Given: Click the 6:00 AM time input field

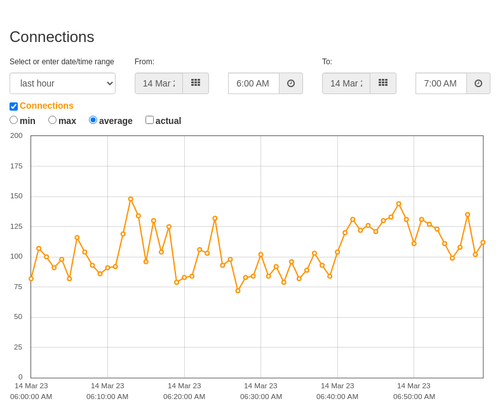Looking at the screenshot, I should click(254, 83).
